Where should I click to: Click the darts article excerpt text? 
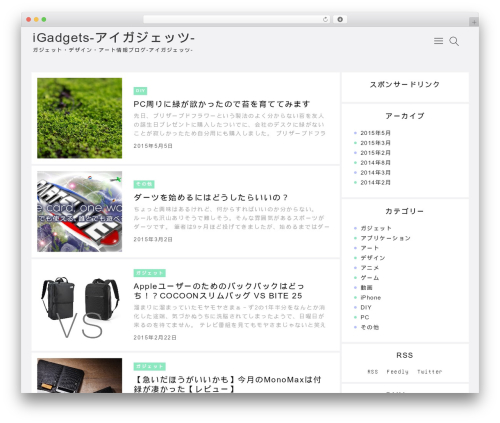point(231,218)
